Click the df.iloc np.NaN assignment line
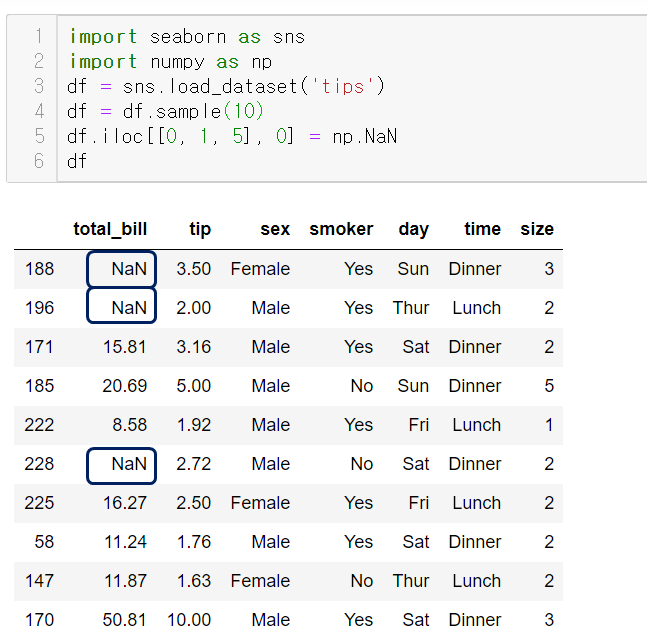This screenshot has height=644, width=647. (x=232, y=136)
